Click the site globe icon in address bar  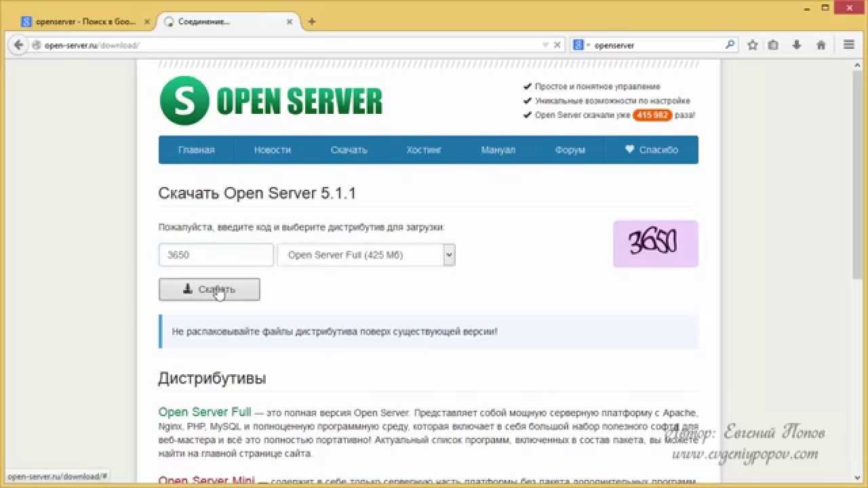[x=37, y=45]
